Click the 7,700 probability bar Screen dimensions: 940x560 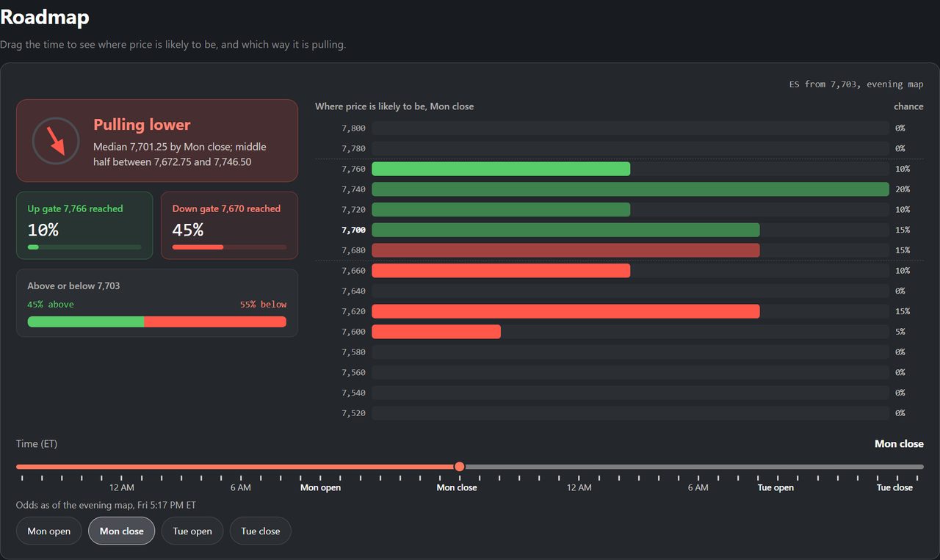point(565,230)
